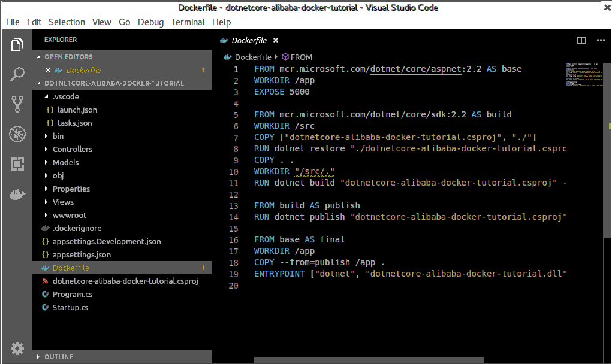Close Dockerfile in Open Editors list
This screenshot has width=612, height=364.
pyautogui.click(x=47, y=70)
